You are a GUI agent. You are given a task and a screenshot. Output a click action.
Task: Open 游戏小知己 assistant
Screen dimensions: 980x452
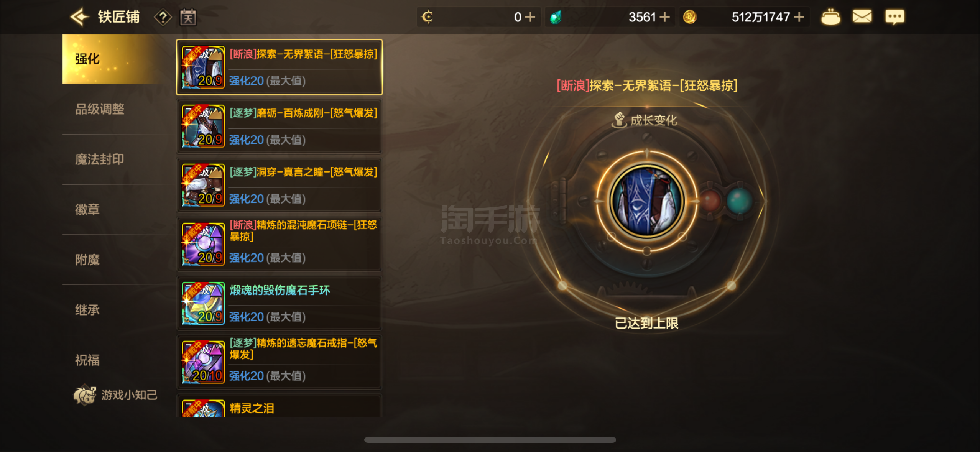pos(115,395)
